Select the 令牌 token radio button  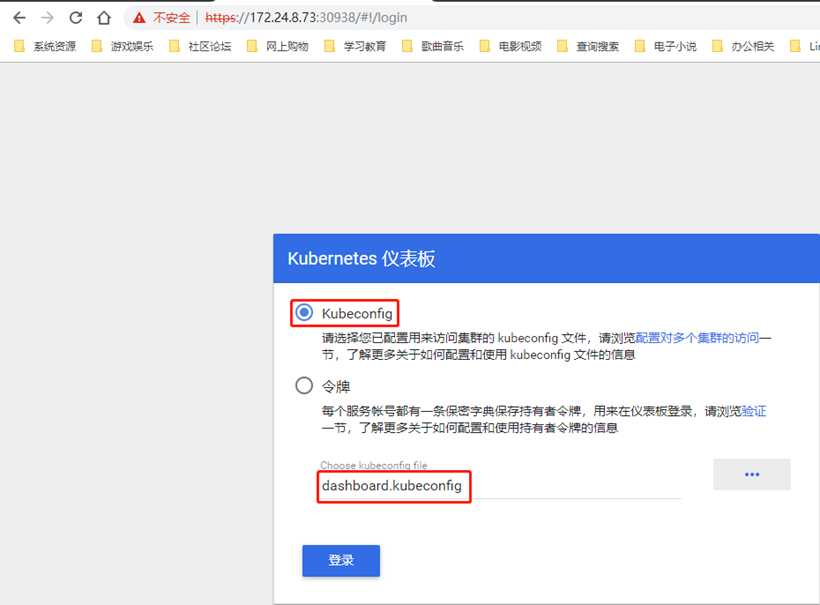(x=304, y=386)
